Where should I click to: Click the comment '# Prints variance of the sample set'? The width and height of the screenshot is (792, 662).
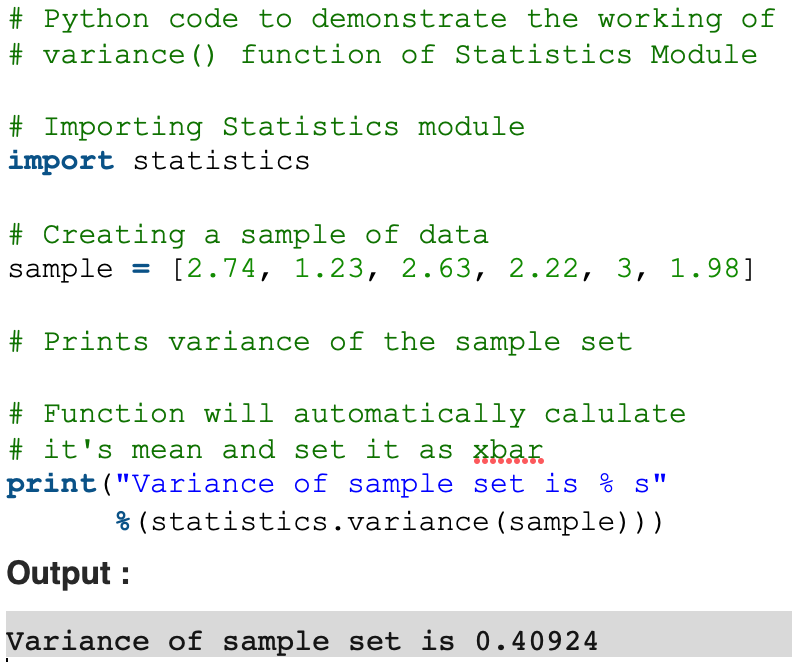tap(320, 342)
